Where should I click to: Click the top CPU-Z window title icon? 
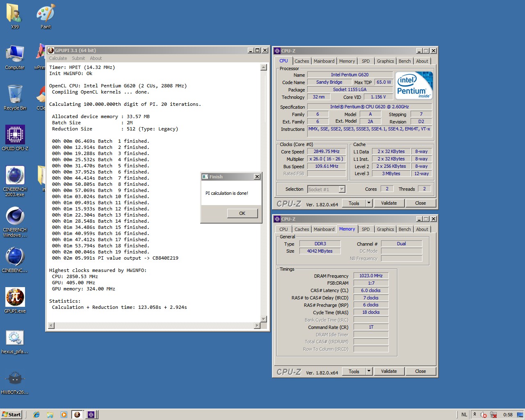[x=277, y=51]
